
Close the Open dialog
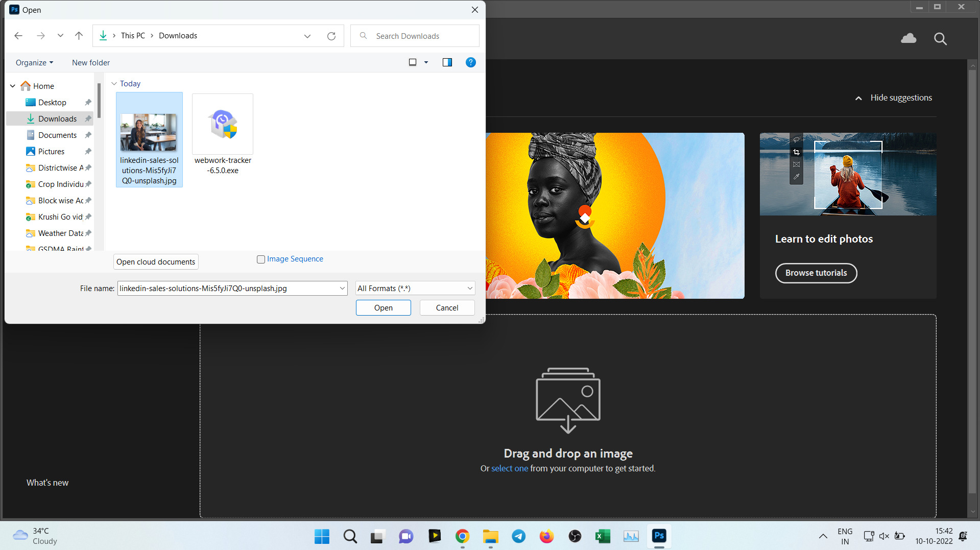click(x=475, y=10)
